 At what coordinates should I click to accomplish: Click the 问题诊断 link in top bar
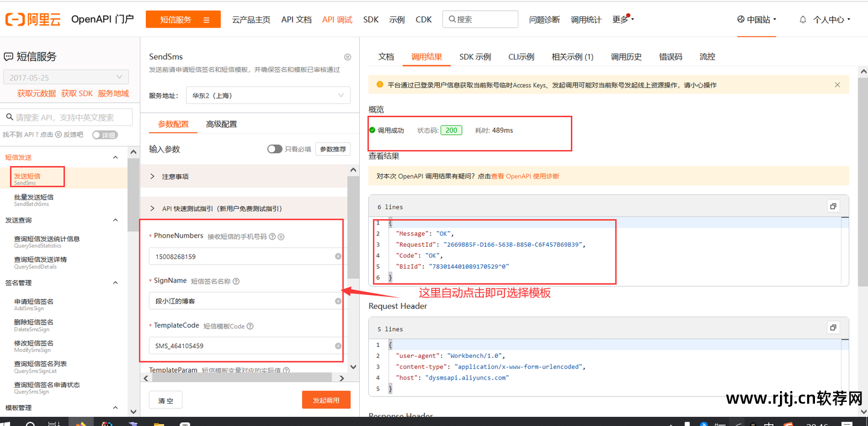click(x=544, y=19)
